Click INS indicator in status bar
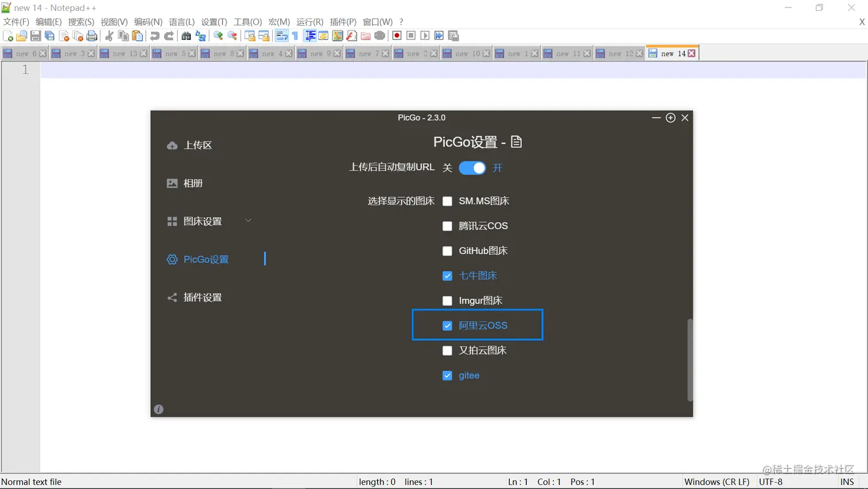 tap(847, 482)
